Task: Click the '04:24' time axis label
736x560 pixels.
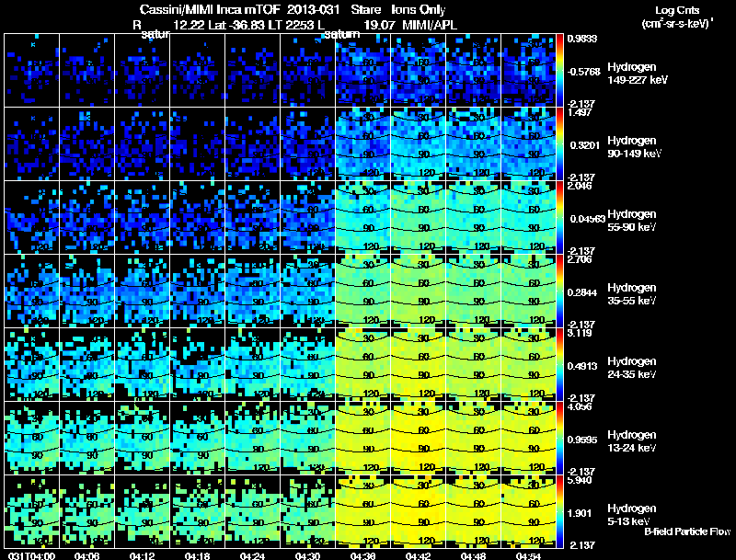Action: [x=252, y=555]
